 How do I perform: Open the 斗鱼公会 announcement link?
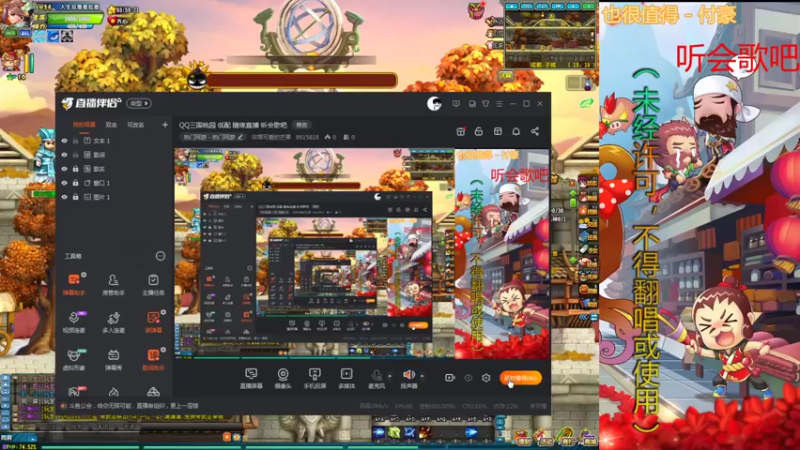pos(134,406)
